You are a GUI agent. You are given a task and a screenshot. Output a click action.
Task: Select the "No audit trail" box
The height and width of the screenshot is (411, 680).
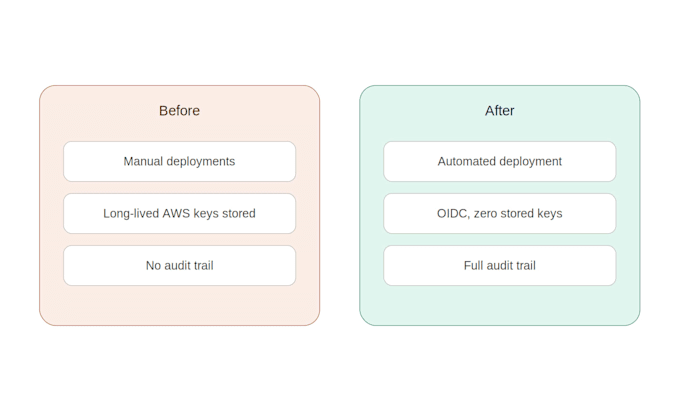[x=180, y=265]
